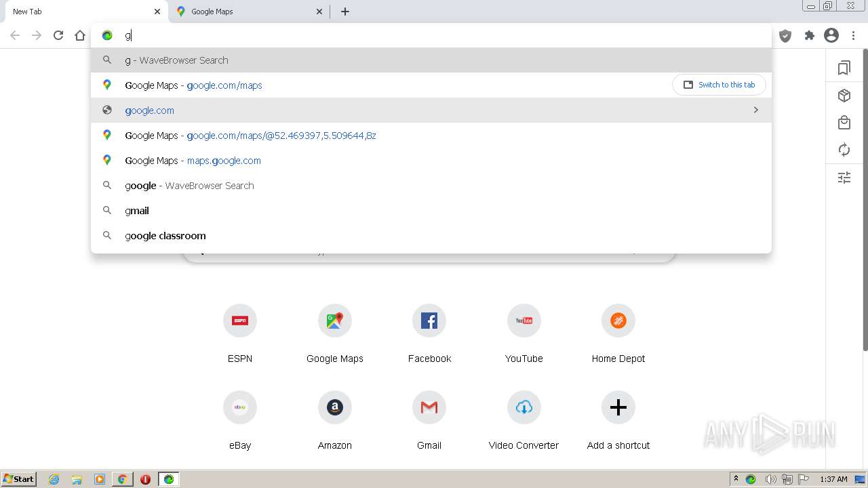The image size is (868, 488).
Task: Open the Windows Start menu
Action: [x=19, y=479]
